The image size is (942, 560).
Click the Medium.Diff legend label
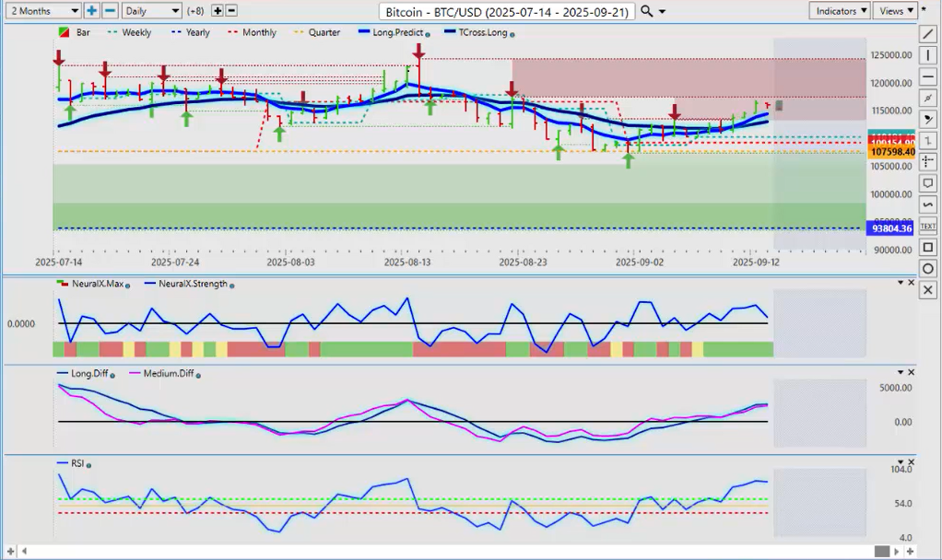coord(168,373)
